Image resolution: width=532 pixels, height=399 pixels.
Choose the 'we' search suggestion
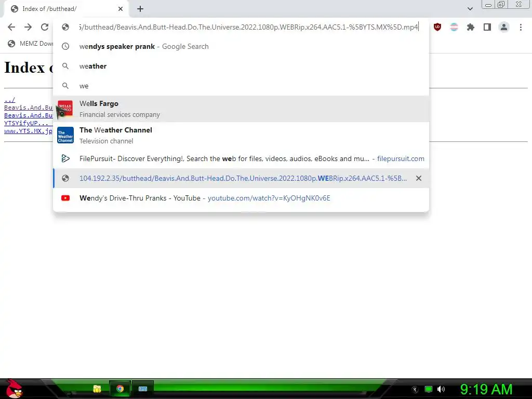pos(241,86)
